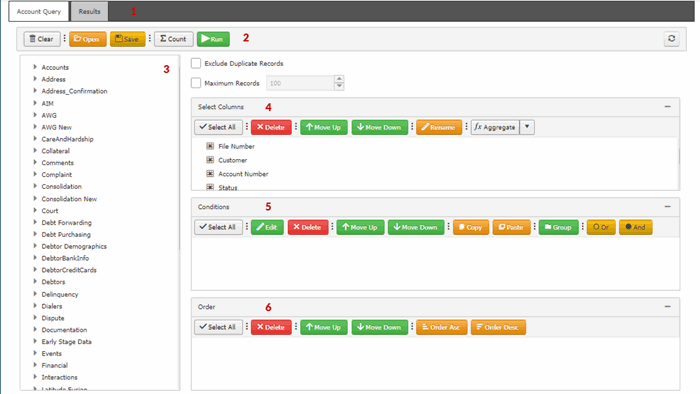Open the Aggregate dropdown arrow
The image size is (700, 394).
(527, 127)
